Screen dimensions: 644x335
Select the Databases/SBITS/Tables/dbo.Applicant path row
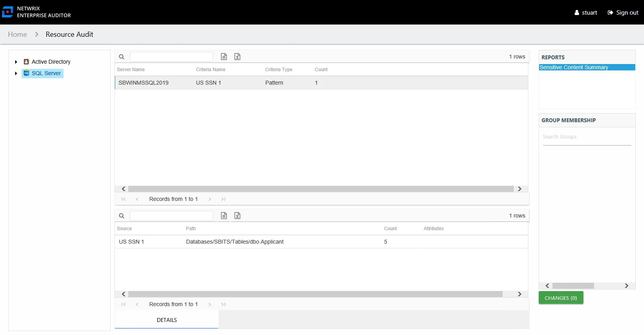321,242
